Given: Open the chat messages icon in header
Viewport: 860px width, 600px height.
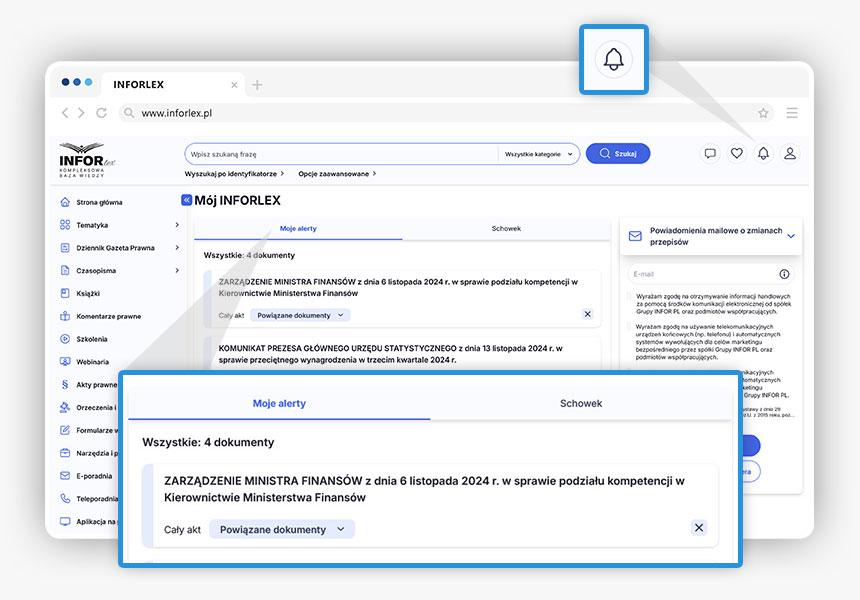Looking at the screenshot, I should (710, 153).
